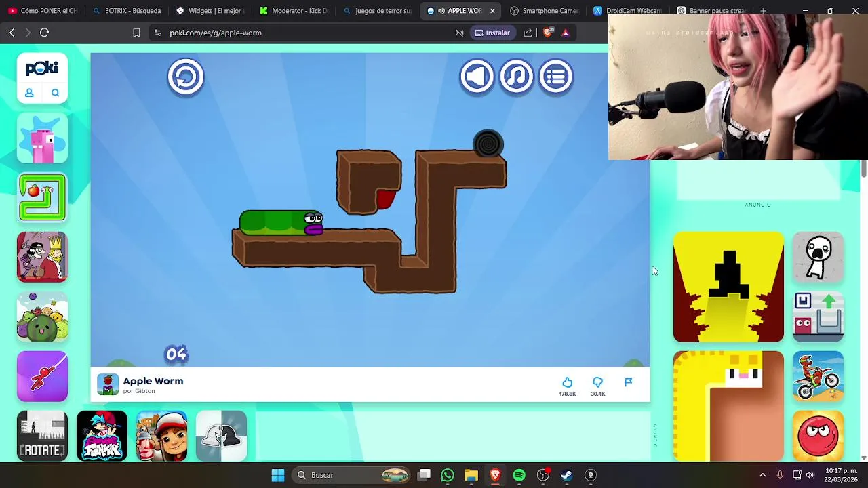Image resolution: width=868 pixels, height=488 pixels.
Task: Switch to BOTRIX - Búsqueda tab
Action: click(127, 11)
